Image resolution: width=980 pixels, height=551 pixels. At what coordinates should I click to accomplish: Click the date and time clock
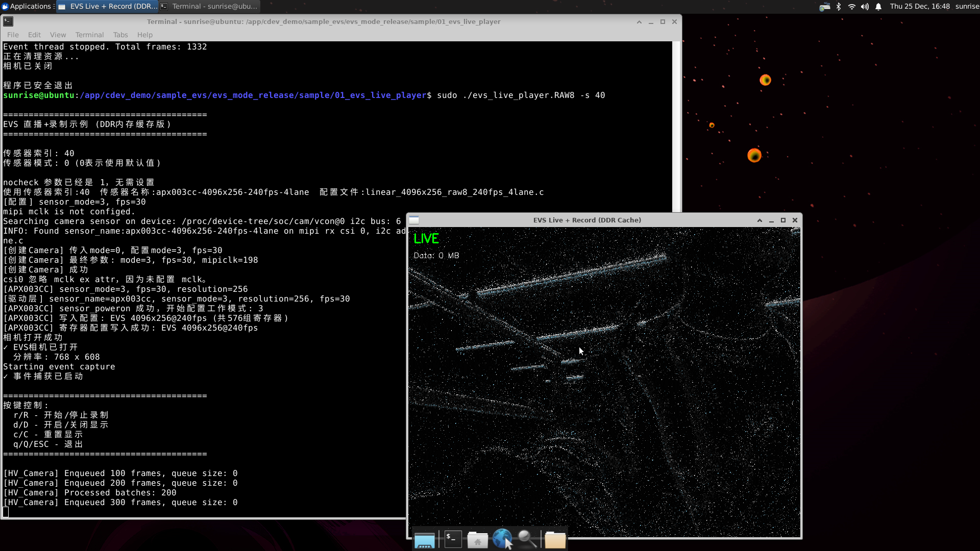919,7
